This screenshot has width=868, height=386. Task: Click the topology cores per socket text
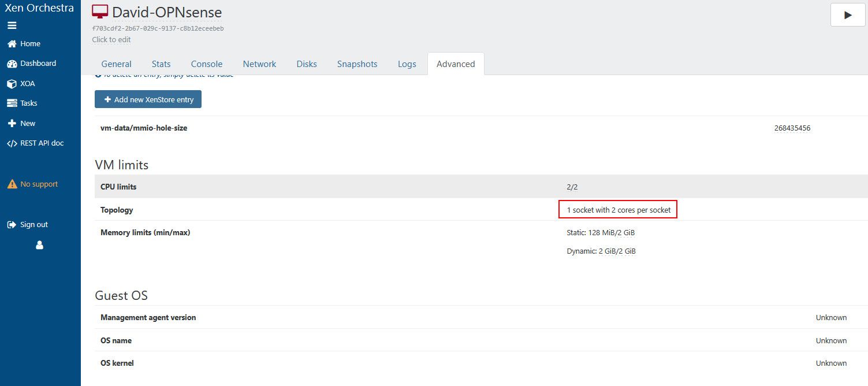point(619,210)
